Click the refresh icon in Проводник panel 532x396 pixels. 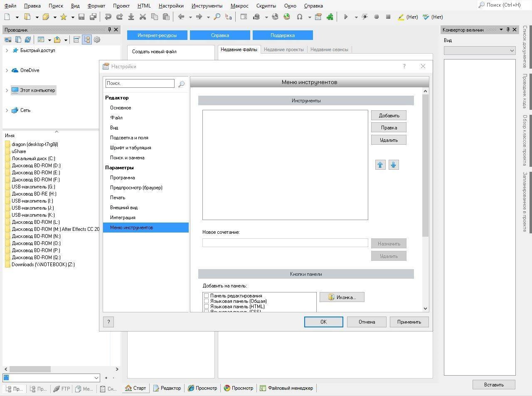(x=28, y=40)
